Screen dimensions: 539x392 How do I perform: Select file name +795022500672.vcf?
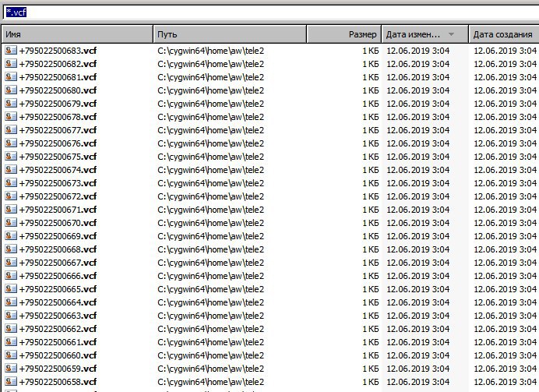click(x=58, y=196)
